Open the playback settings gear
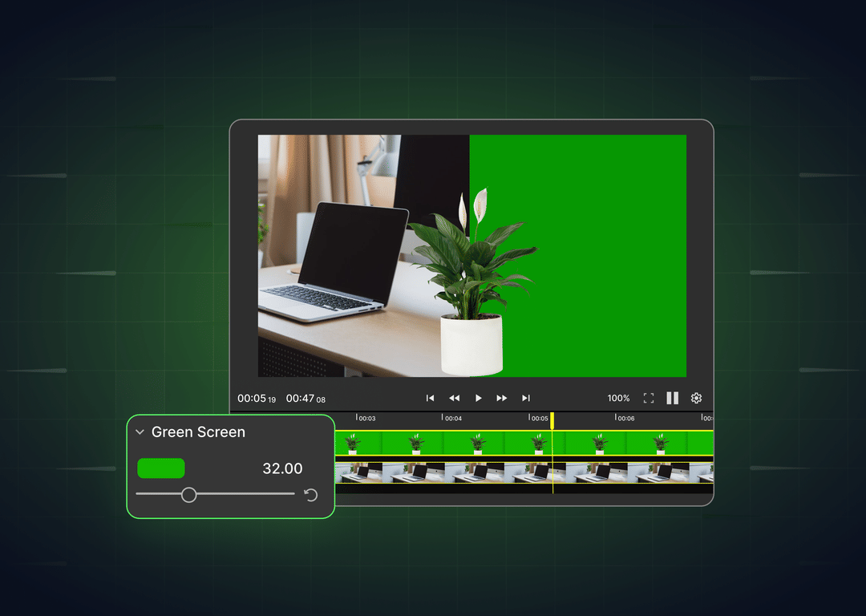Image resolution: width=866 pixels, height=616 pixels. coord(696,398)
